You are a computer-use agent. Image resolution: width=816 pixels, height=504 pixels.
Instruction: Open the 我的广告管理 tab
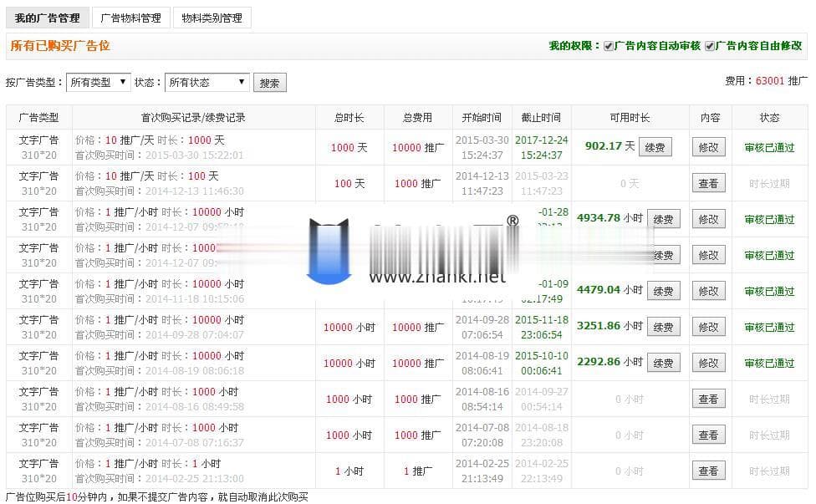48,18
